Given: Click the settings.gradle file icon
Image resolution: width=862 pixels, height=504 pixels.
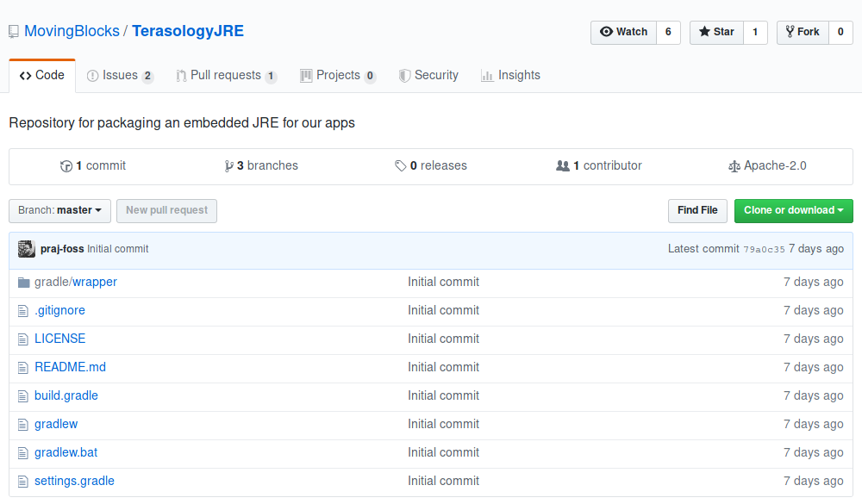Looking at the screenshot, I should click(x=23, y=482).
